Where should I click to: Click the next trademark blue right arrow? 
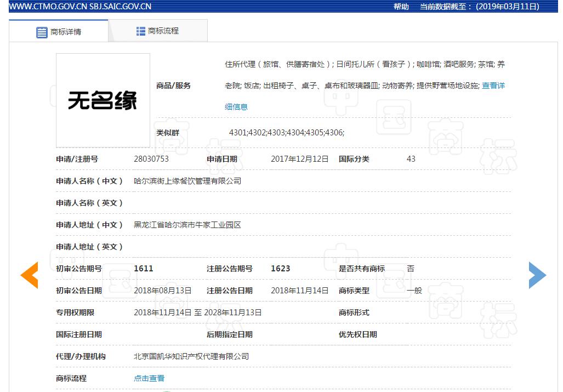click(537, 275)
